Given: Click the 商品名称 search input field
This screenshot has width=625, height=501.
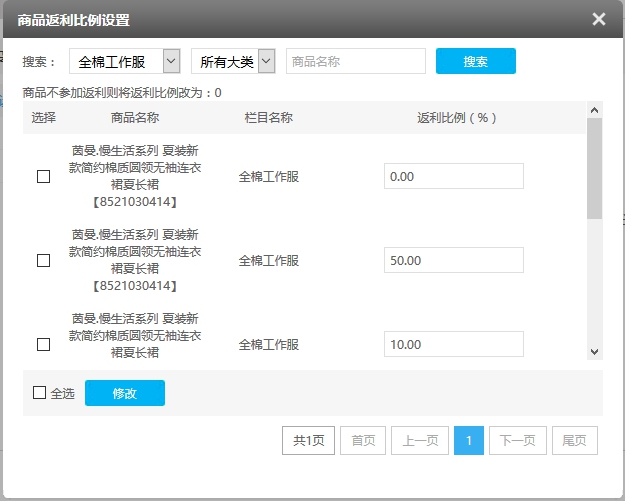Looking at the screenshot, I should coord(356,62).
